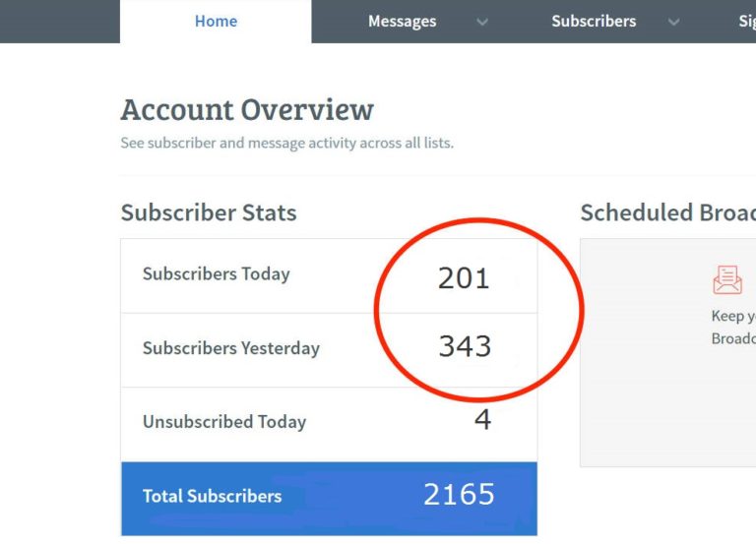Click the Scheduled Broadcasts gray panel

click(x=667, y=352)
